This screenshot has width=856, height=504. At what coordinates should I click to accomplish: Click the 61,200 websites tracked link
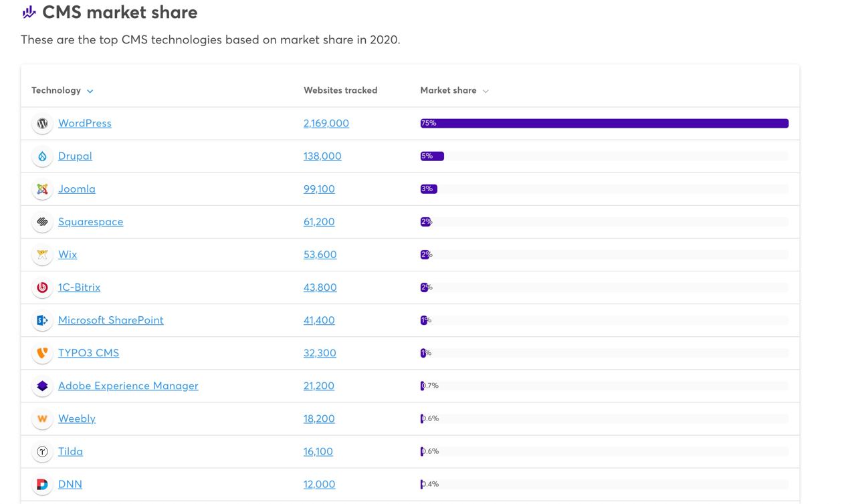point(319,221)
